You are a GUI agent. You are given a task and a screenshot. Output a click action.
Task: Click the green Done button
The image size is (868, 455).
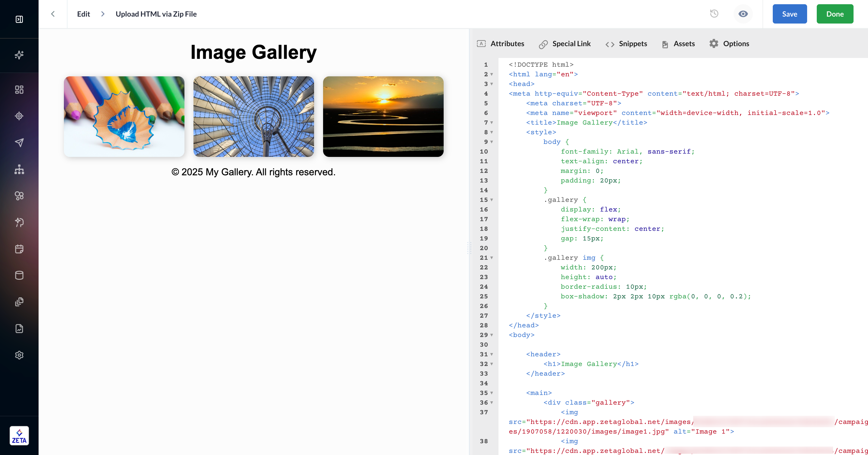(x=835, y=14)
